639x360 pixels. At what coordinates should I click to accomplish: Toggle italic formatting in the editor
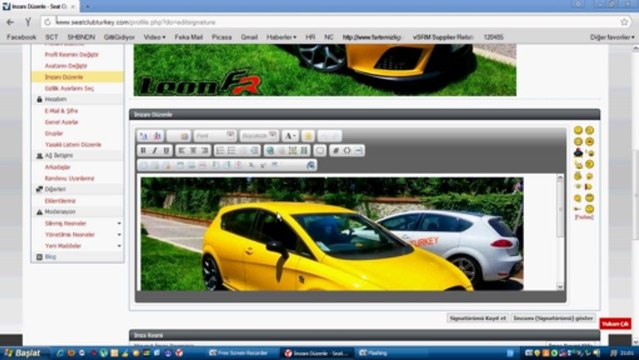click(x=154, y=150)
